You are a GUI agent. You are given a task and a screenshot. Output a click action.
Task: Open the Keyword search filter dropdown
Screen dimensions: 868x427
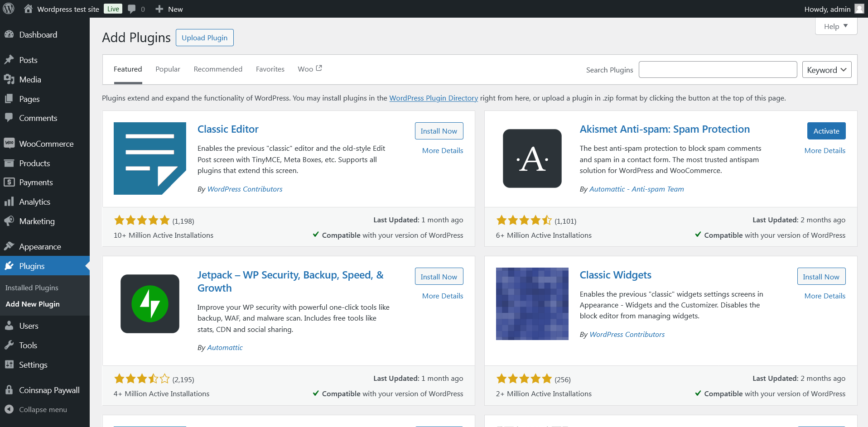826,69
